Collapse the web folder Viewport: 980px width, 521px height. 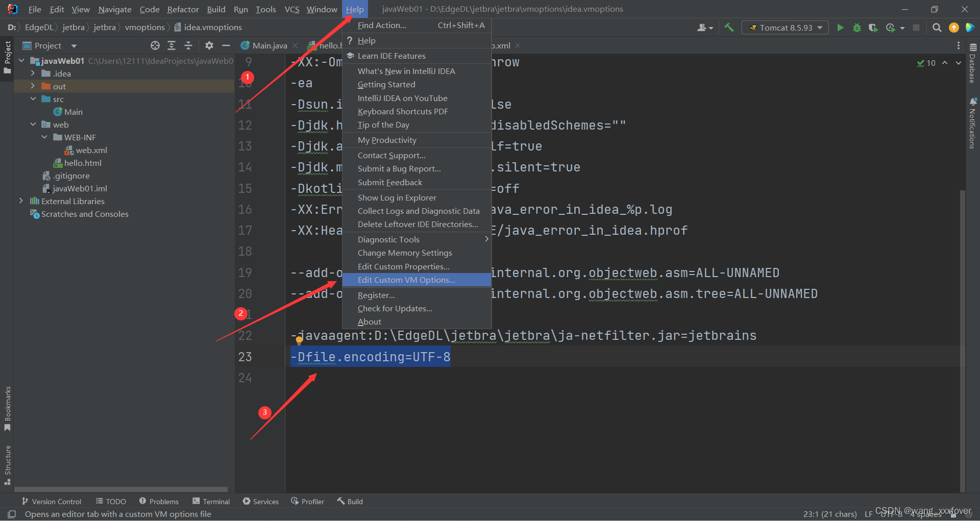(33, 125)
